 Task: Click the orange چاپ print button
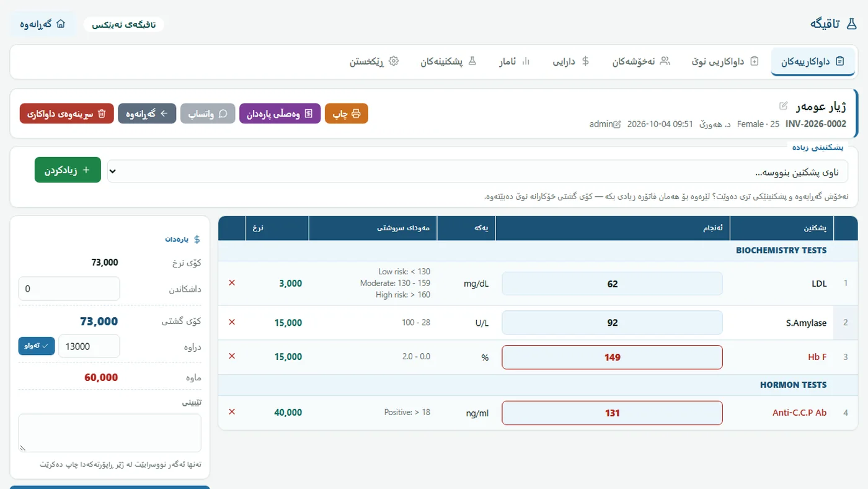(x=347, y=114)
